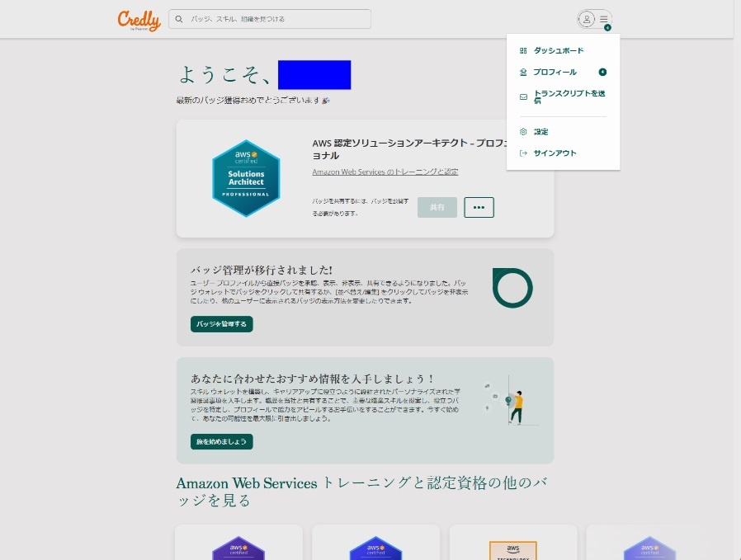Open the three-dots more options button

(x=479, y=207)
